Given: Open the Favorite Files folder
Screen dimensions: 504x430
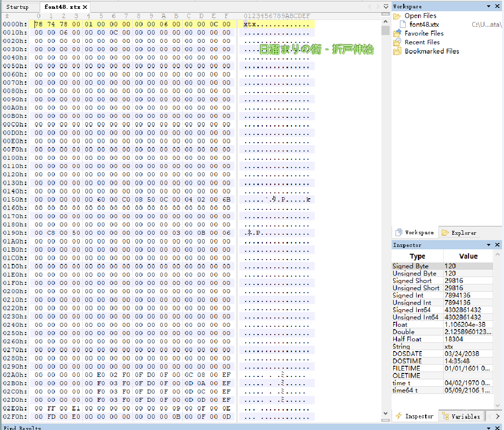Looking at the screenshot, I should click(x=424, y=33).
